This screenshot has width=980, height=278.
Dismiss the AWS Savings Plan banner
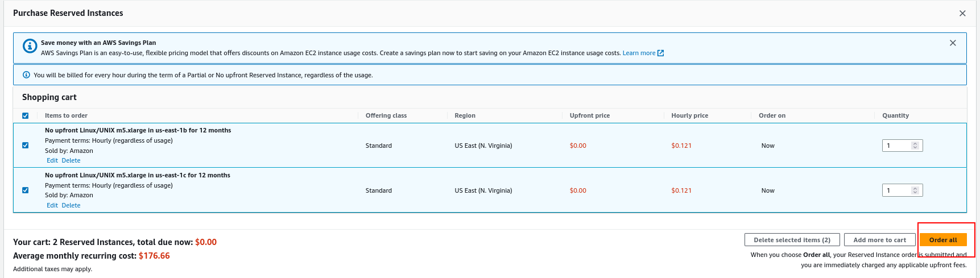953,43
